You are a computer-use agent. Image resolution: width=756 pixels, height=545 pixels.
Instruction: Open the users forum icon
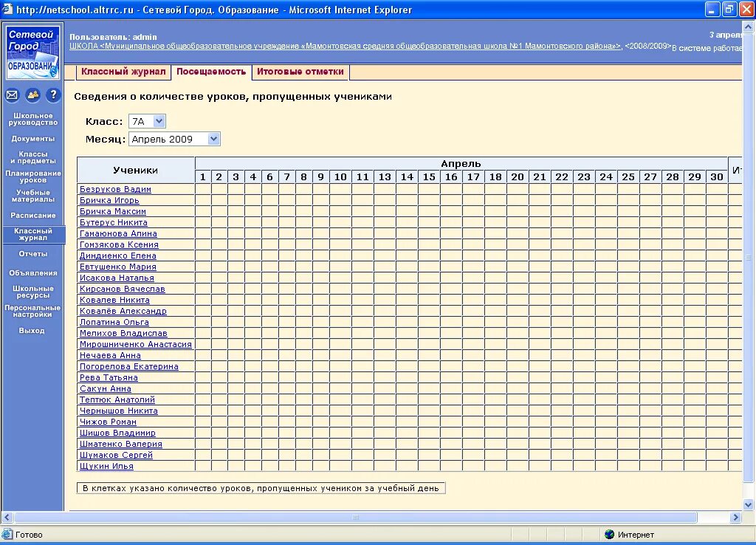[32, 95]
